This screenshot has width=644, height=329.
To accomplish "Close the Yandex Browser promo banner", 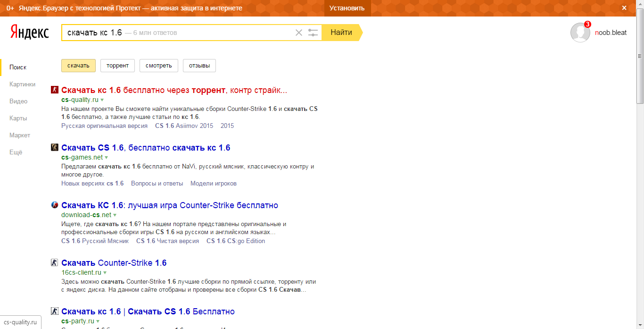I will point(624,8).
